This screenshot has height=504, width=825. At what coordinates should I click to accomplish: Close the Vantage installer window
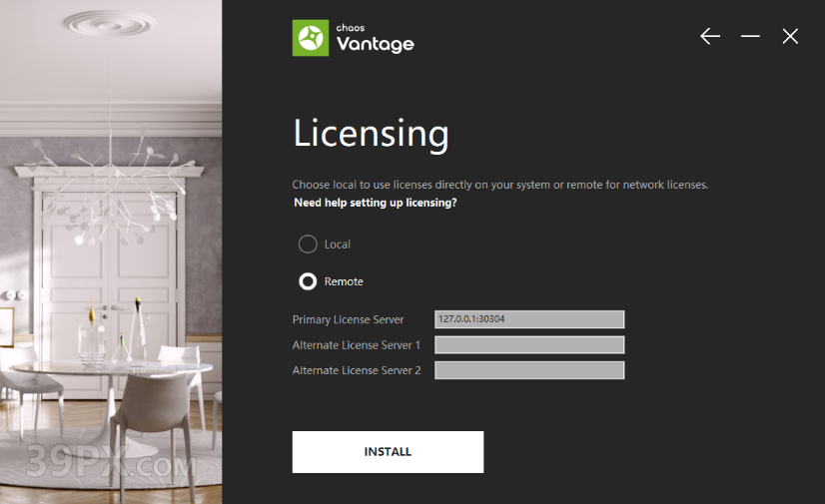click(790, 36)
